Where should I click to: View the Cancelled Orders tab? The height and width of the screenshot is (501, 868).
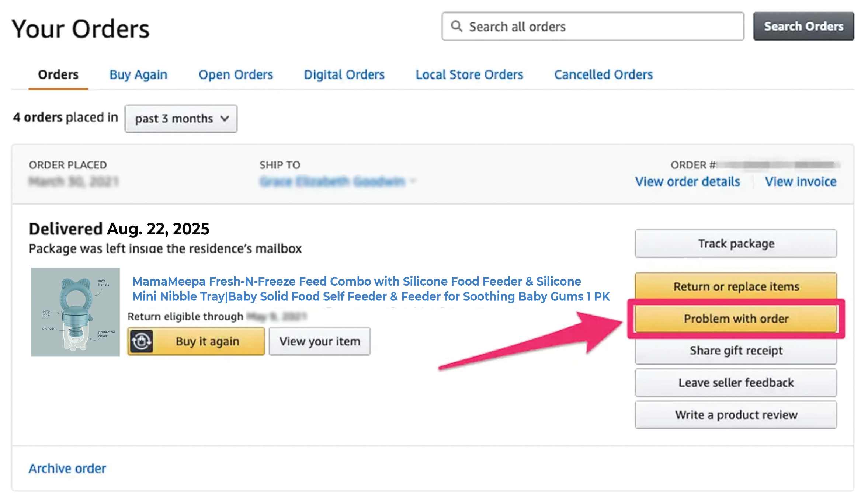[603, 74]
